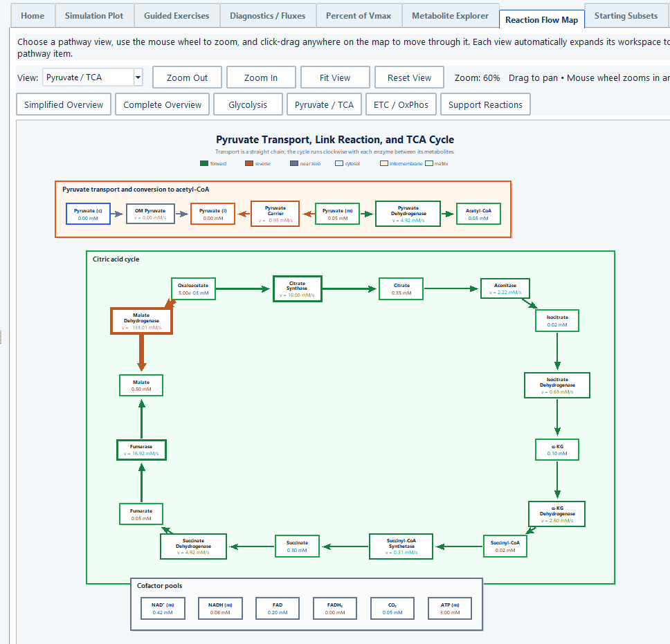Open the ETC / OxPhos view
The width and height of the screenshot is (670, 644).
[401, 104]
